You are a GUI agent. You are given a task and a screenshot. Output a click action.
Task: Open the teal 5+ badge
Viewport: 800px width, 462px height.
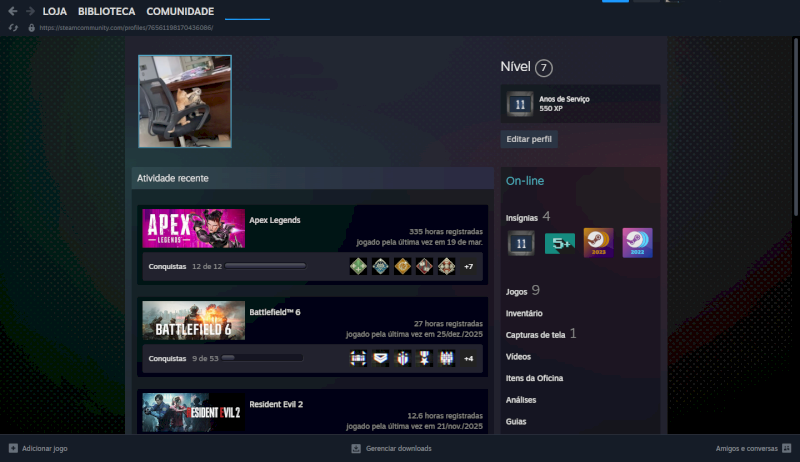coord(560,243)
